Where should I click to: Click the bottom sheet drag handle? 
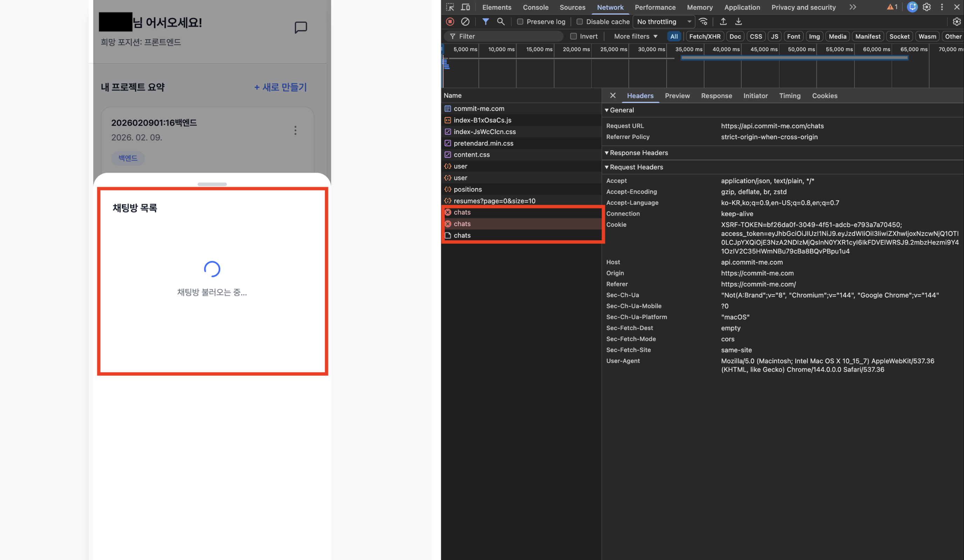212,184
